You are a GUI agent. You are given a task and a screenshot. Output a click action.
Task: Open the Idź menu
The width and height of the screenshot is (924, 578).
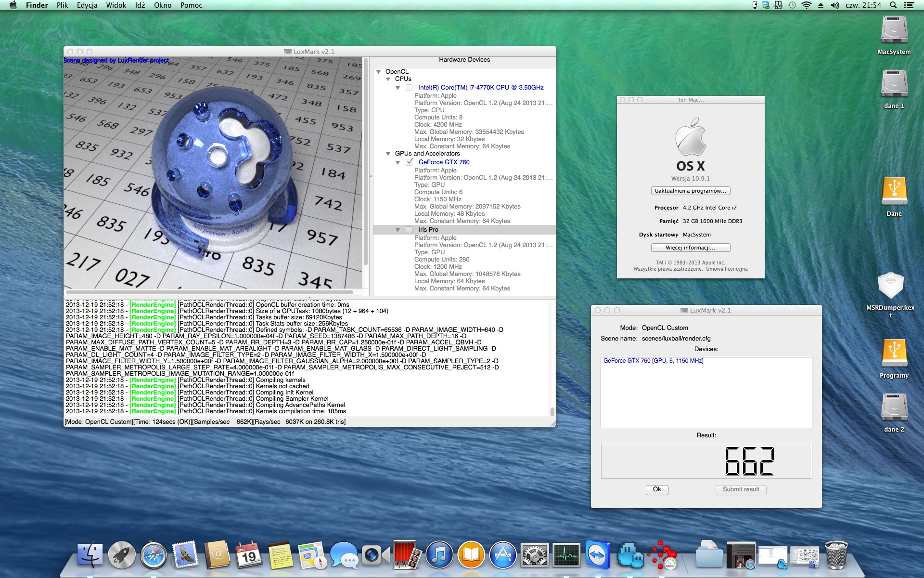coord(140,5)
